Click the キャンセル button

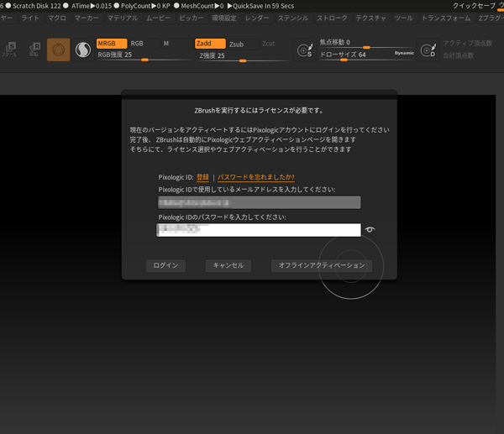pyautogui.click(x=228, y=265)
